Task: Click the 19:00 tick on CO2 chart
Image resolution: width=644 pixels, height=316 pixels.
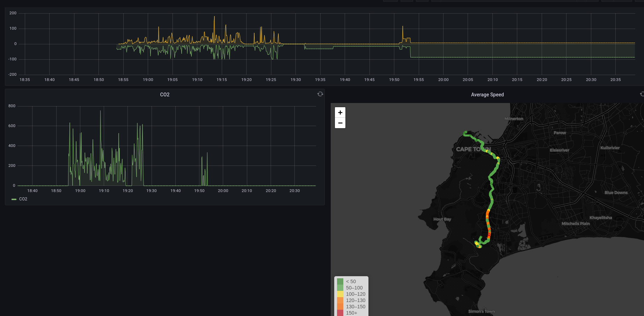Action: click(x=80, y=191)
